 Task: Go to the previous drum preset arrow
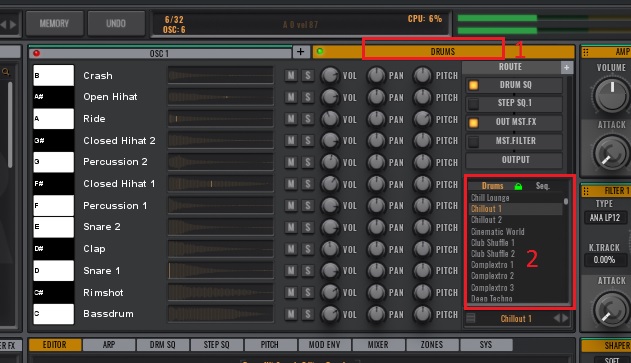coord(557,318)
